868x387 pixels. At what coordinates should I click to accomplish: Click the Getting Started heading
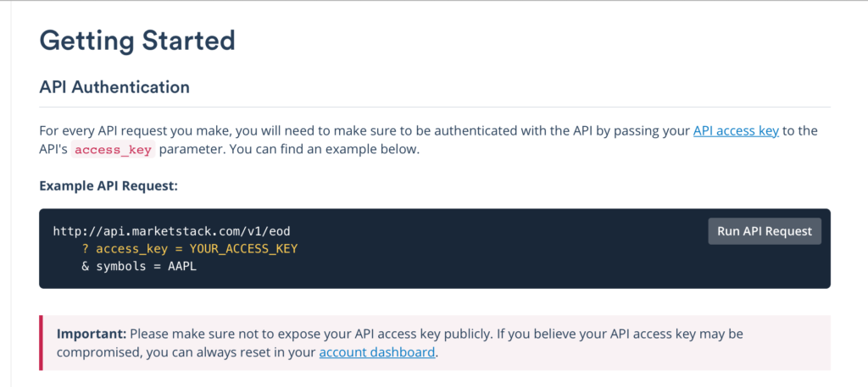[137, 40]
